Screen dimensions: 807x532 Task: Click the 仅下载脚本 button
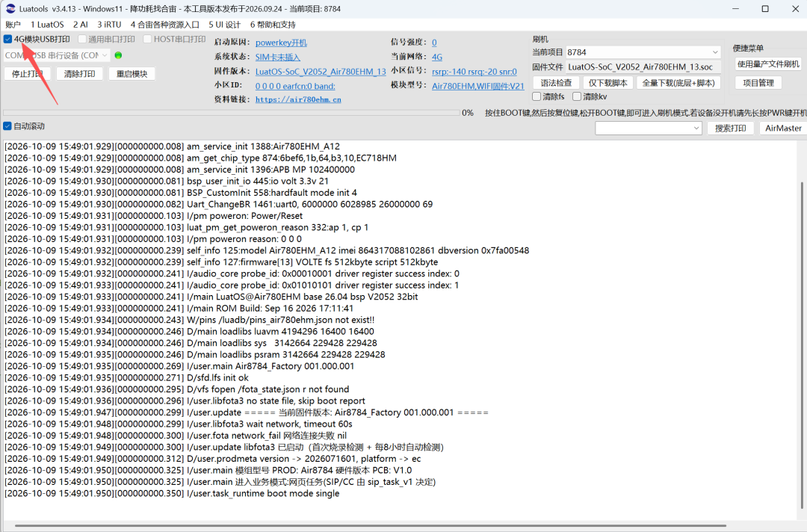[x=607, y=83]
